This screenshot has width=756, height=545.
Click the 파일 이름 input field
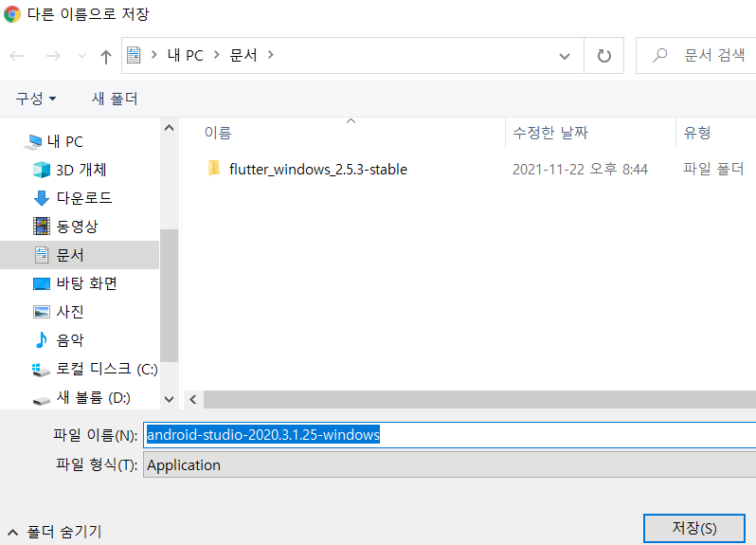[x=449, y=435]
